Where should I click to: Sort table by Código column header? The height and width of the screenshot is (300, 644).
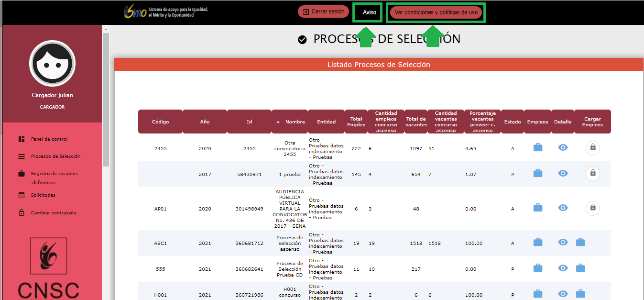click(x=160, y=122)
